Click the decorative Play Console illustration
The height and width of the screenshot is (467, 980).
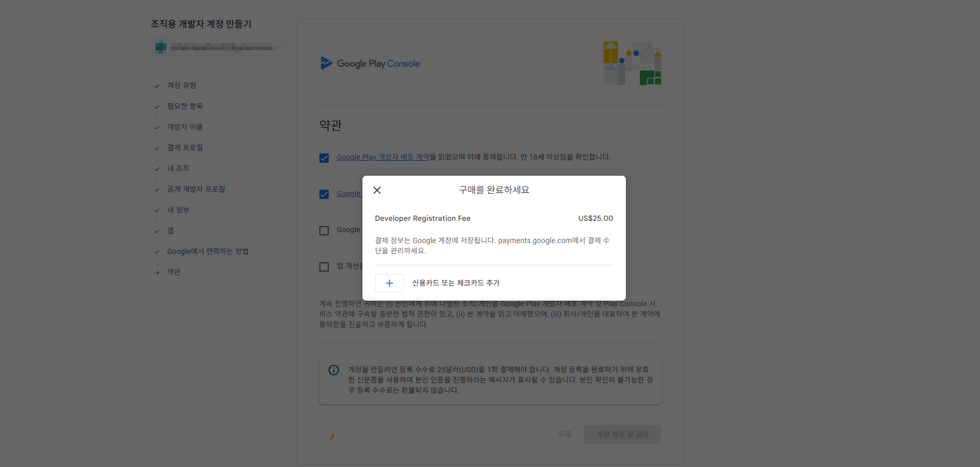click(x=633, y=63)
